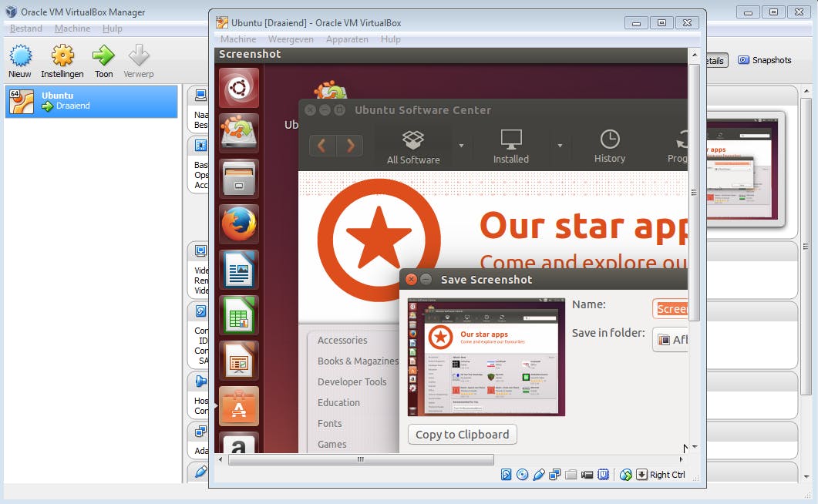This screenshot has width=818, height=504.
Task: Select All Software in Software Center
Action: coord(413,147)
